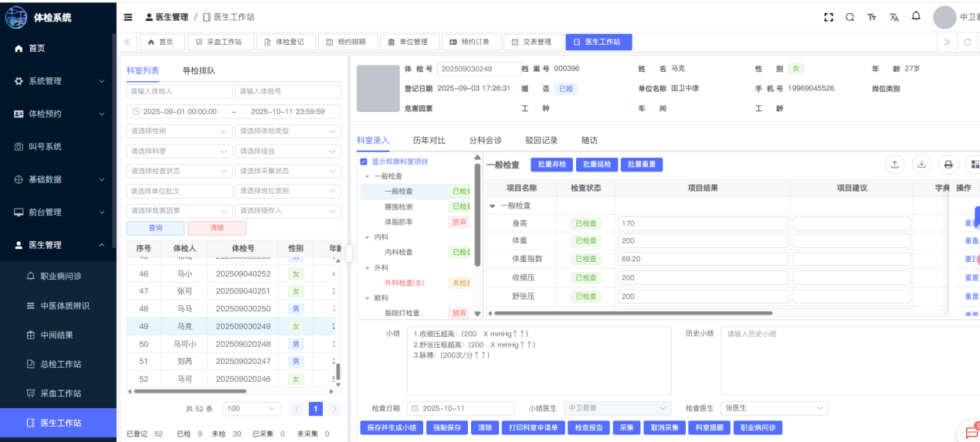Click the language translate icon
The height and width of the screenshot is (442, 980).
pos(894,17)
